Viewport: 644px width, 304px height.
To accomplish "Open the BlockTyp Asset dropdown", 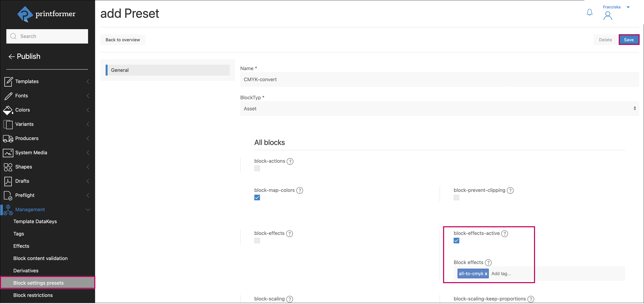I will point(439,109).
